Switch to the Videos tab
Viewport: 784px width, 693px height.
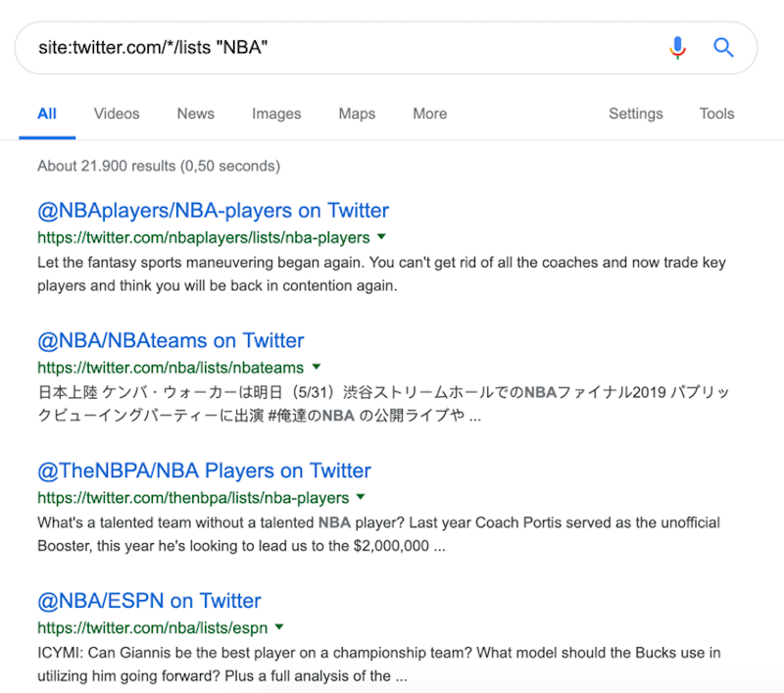pos(117,114)
